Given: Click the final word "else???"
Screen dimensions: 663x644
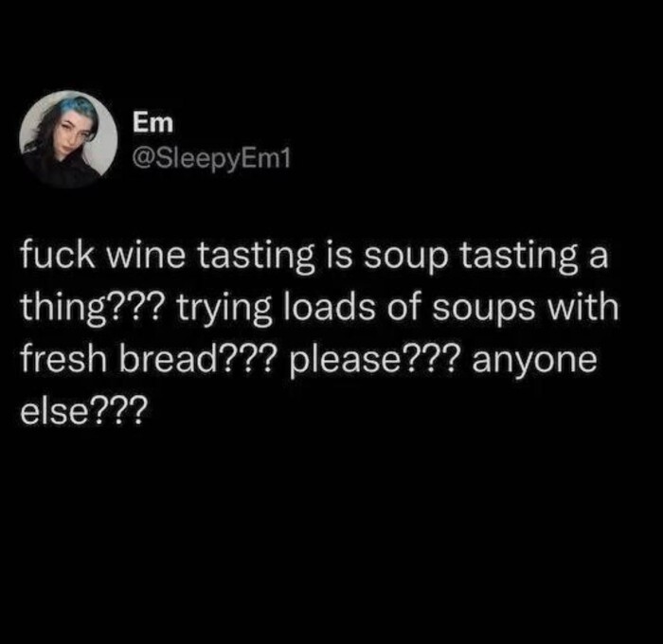Looking at the screenshot, I should click(84, 410).
